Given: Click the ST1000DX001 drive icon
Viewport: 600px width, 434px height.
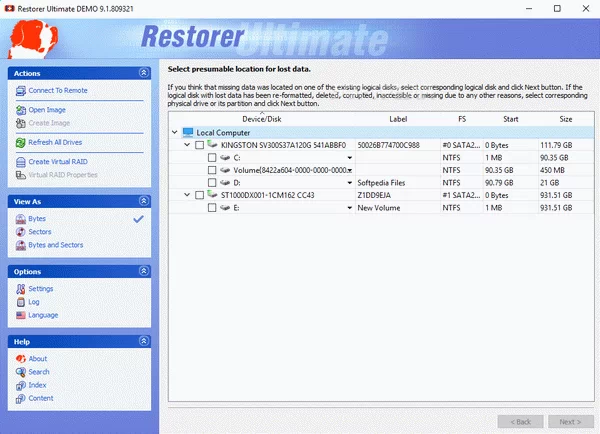Looking at the screenshot, I should click(212, 194).
